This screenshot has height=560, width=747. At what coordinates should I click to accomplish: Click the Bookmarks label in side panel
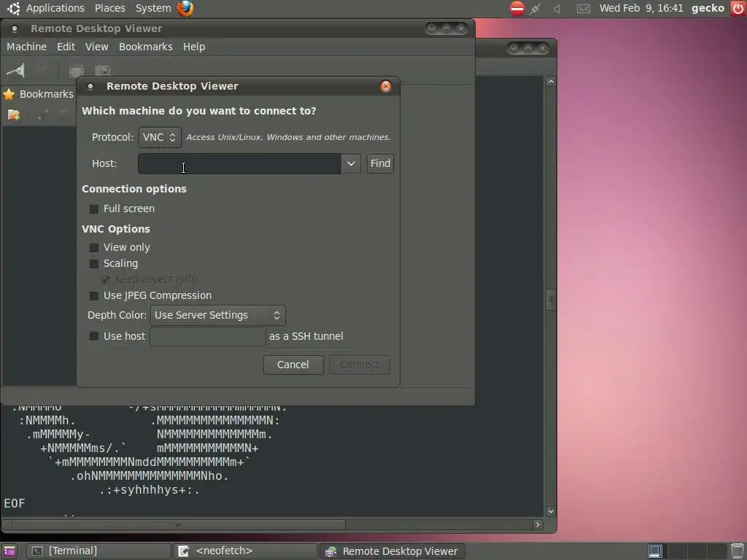click(47, 94)
